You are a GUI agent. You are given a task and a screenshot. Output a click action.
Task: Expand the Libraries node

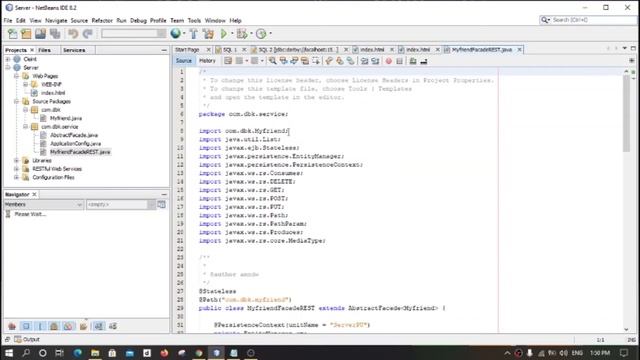[17, 160]
